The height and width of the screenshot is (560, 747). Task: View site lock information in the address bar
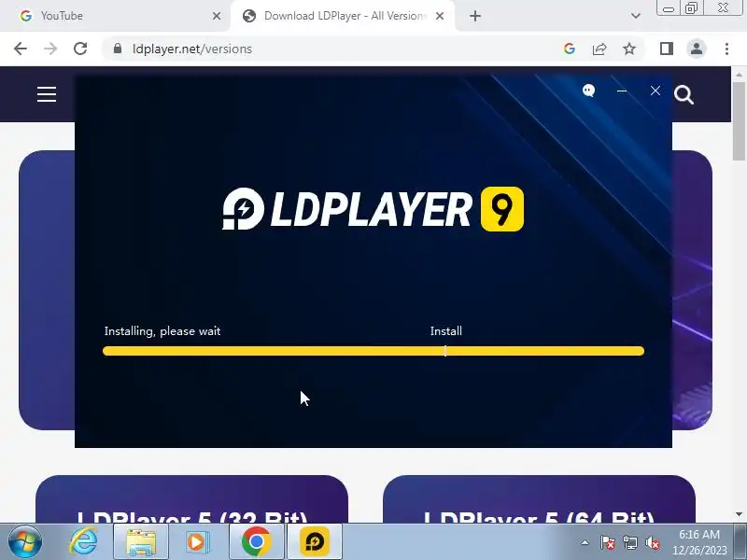coord(118,49)
